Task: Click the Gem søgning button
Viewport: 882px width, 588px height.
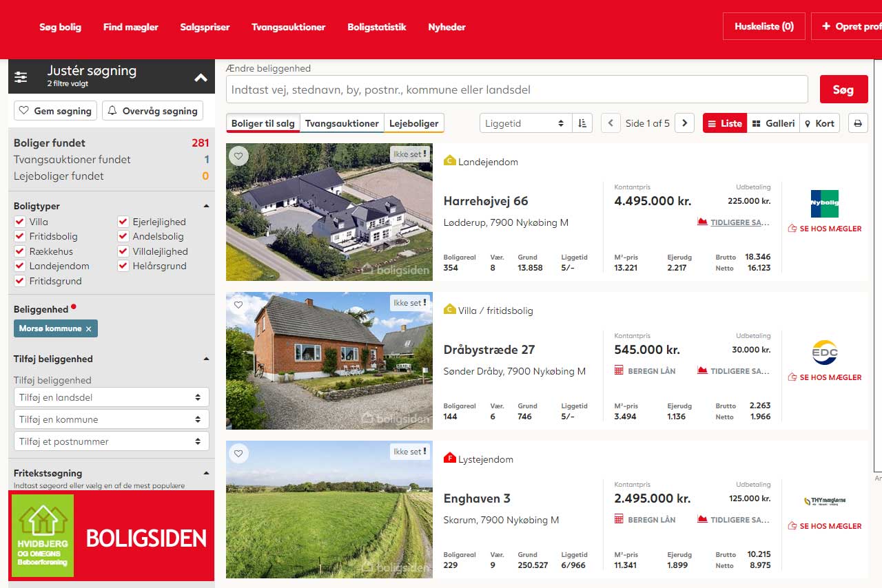Action: click(x=55, y=111)
